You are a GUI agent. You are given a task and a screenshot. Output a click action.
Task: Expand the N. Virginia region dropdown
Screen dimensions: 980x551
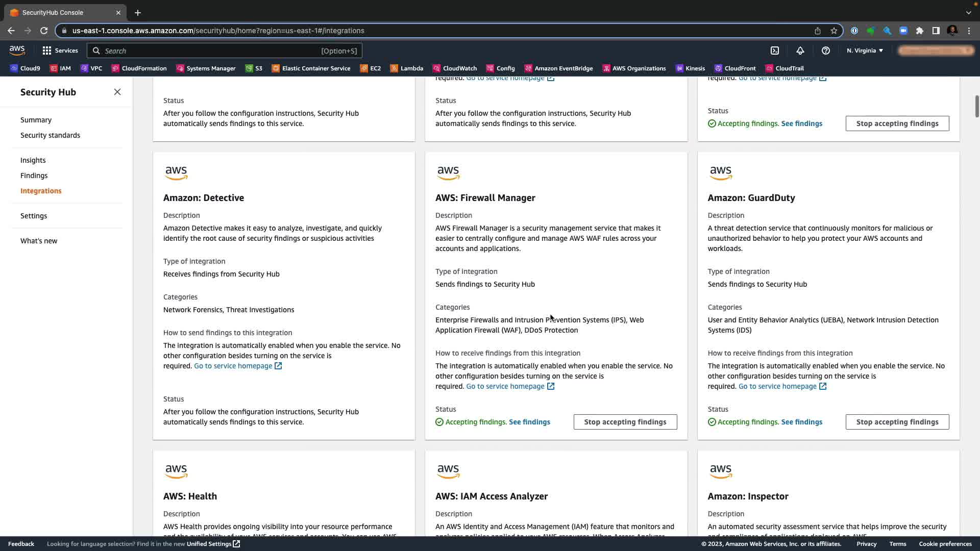tap(865, 51)
